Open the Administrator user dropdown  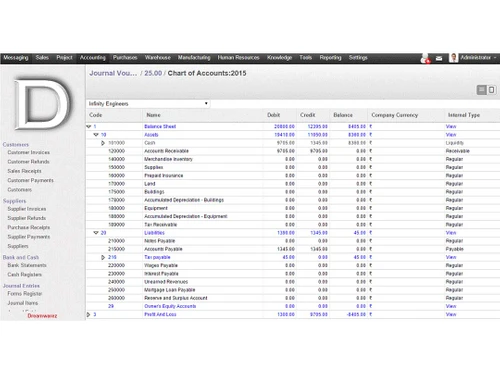pyautogui.click(x=478, y=58)
